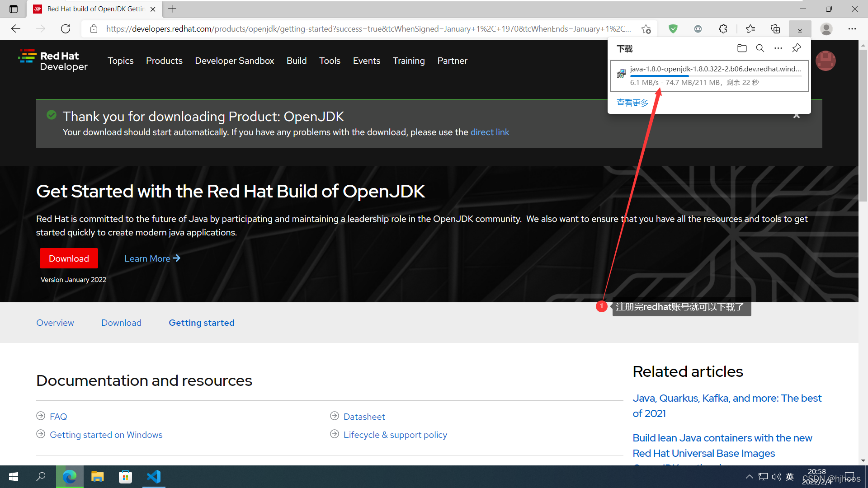Open the Topics navigation menu
Image resolution: width=868 pixels, height=488 pixels.
click(120, 61)
